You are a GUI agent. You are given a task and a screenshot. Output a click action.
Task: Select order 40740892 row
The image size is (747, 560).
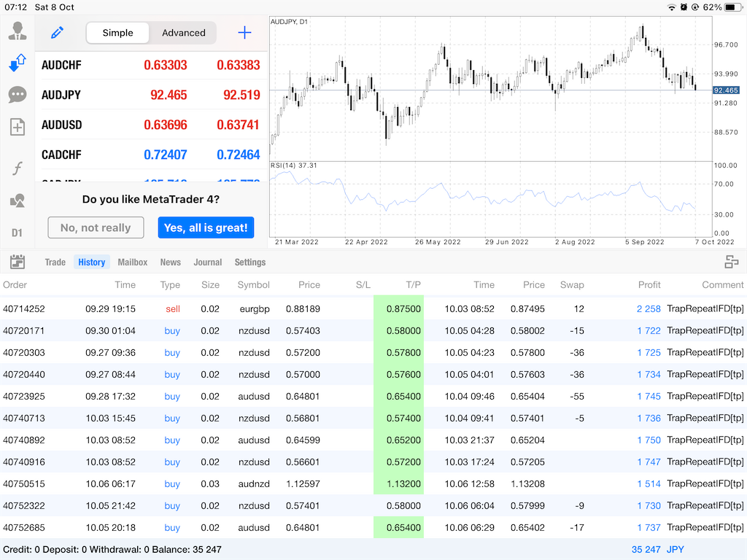[373, 440]
